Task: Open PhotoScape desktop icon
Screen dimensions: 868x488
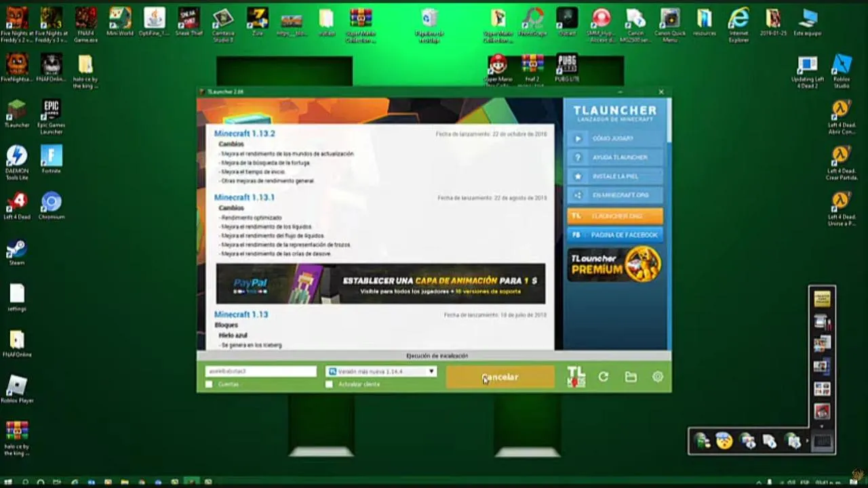Action: point(532,18)
